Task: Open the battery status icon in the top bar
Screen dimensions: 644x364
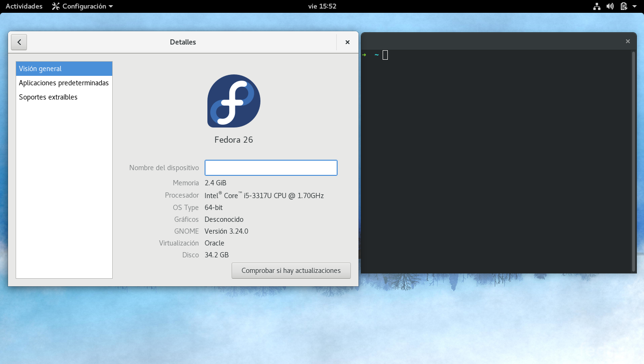Action: [x=624, y=6]
